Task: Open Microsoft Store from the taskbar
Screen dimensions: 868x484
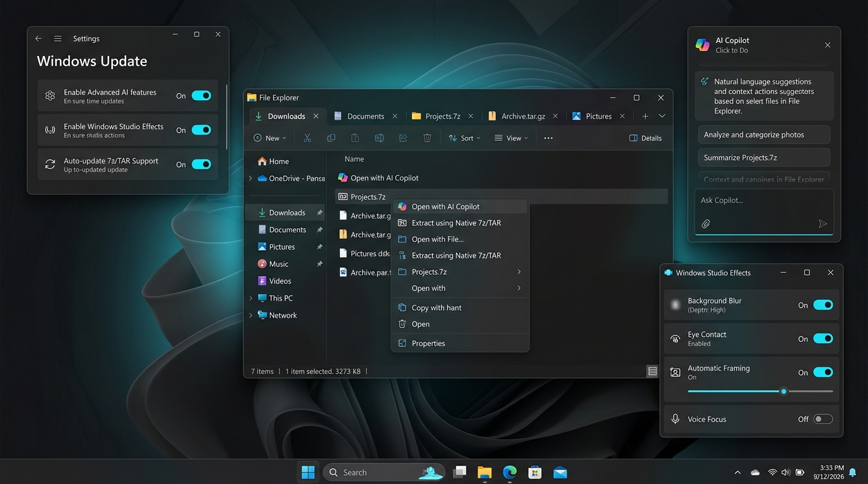Action: coord(535,472)
